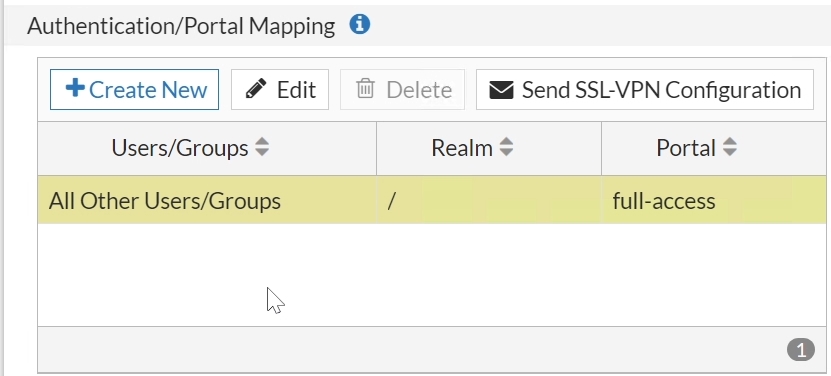Click the Delete button label
The image size is (831, 376).
pos(419,90)
